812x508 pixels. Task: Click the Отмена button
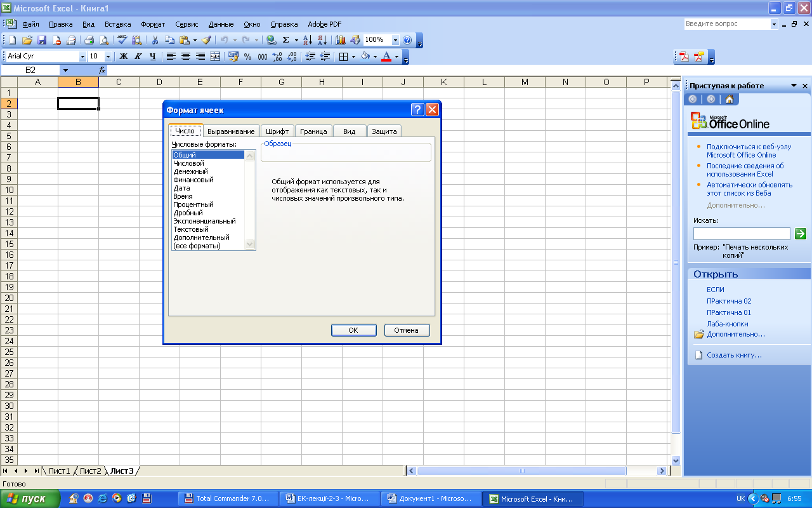(407, 330)
